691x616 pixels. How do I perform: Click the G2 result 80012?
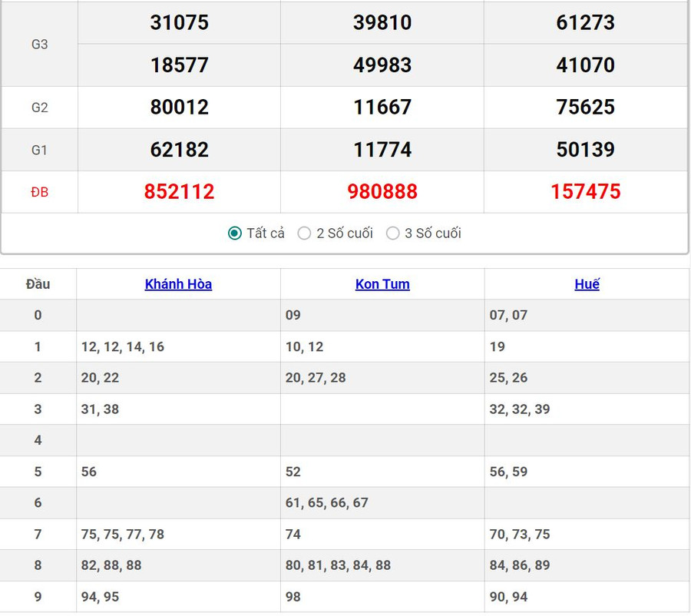pos(179,107)
